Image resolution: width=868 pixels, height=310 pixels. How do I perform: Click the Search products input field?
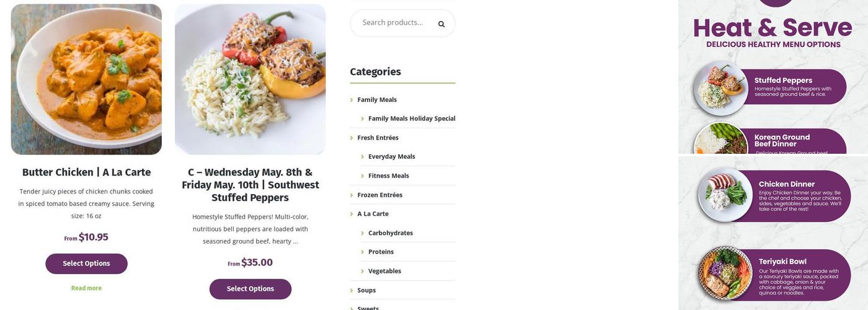click(393, 23)
